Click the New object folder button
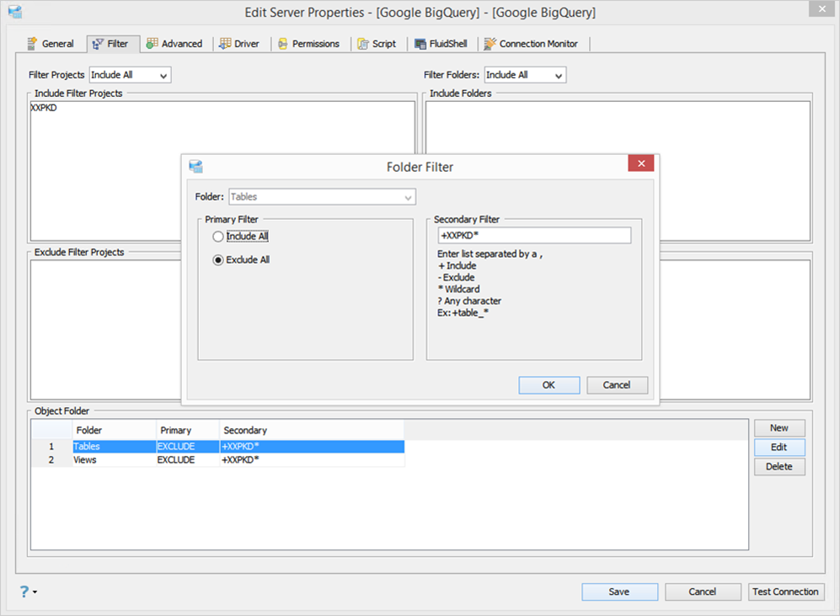The height and width of the screenshot is (616, 840). click(779, 428)
